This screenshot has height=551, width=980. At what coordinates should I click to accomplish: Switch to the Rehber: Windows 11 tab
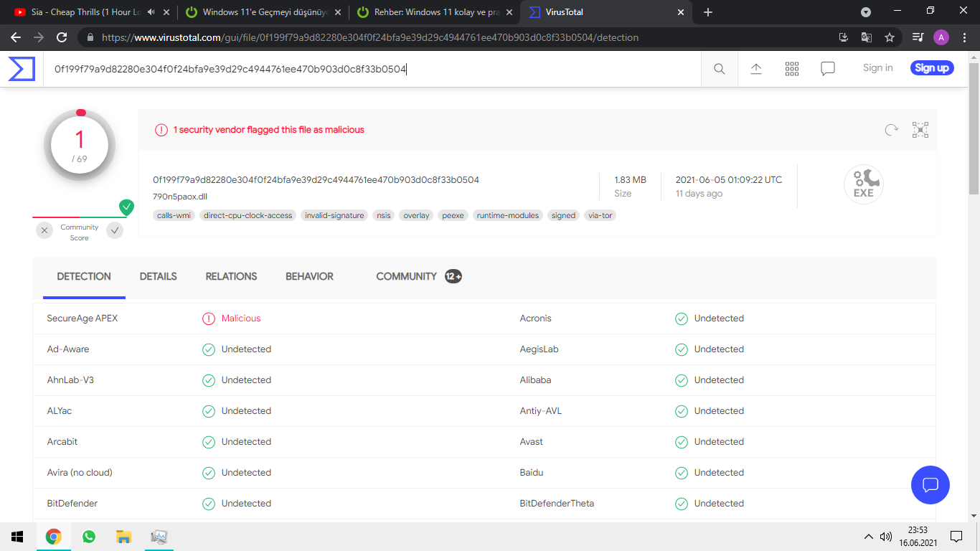point(435,12)
